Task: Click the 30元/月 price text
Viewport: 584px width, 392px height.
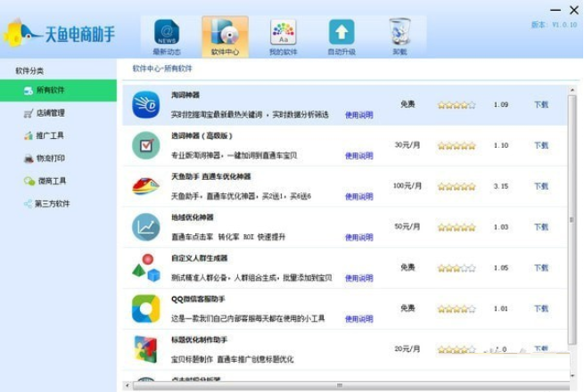Action: [407, 145]
